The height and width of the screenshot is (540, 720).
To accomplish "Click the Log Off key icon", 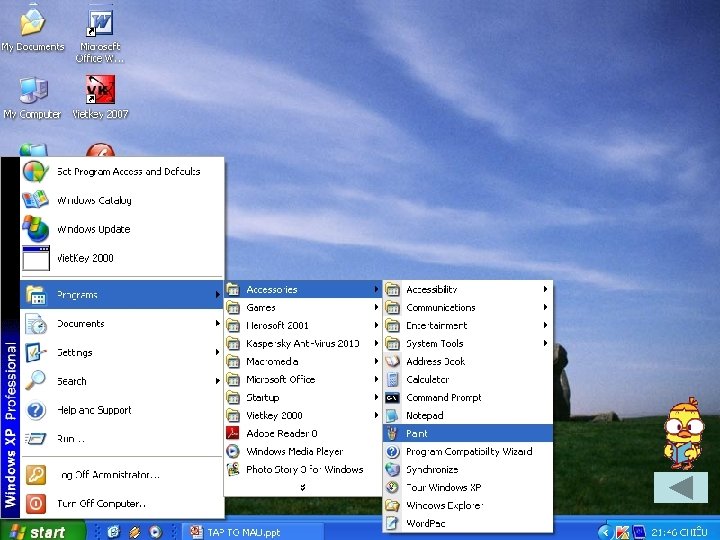I will [36, 475].
